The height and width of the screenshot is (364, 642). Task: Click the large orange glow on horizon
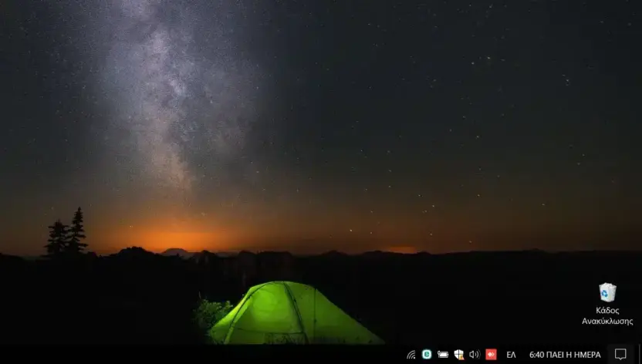click(176, 238)
